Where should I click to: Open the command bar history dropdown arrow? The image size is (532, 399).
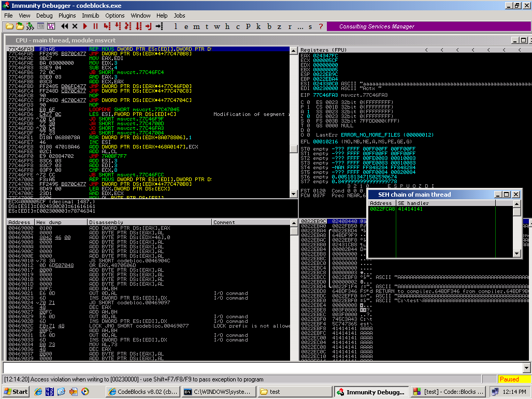pos(526,368)
